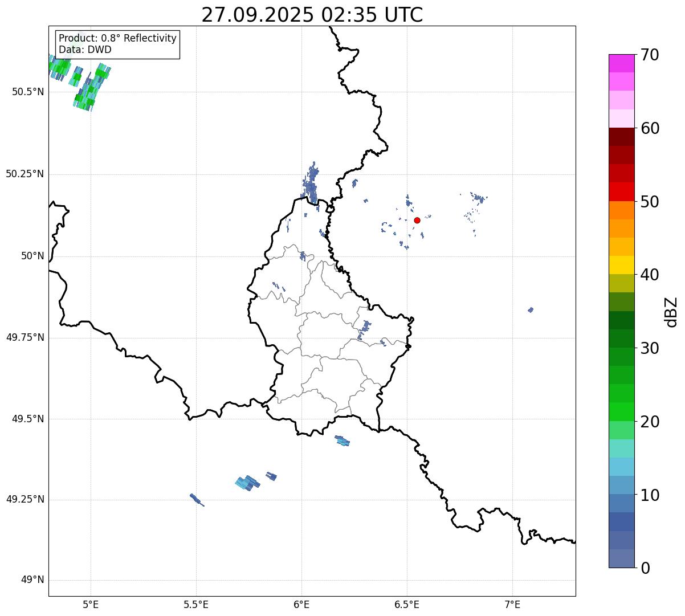The height and width of the screenshot is (616, 685).
Task: Click the title 27.09.2025 02:35 UTC
Action: (x=312, y=15)
